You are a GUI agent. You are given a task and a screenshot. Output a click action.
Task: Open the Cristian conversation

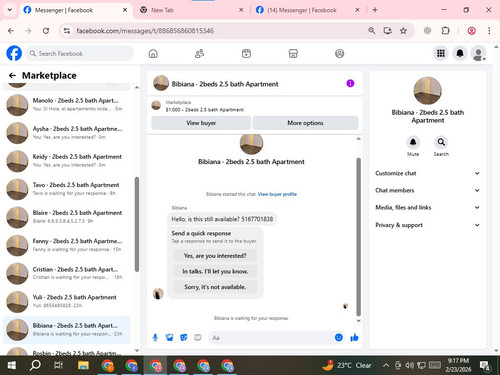67,273
